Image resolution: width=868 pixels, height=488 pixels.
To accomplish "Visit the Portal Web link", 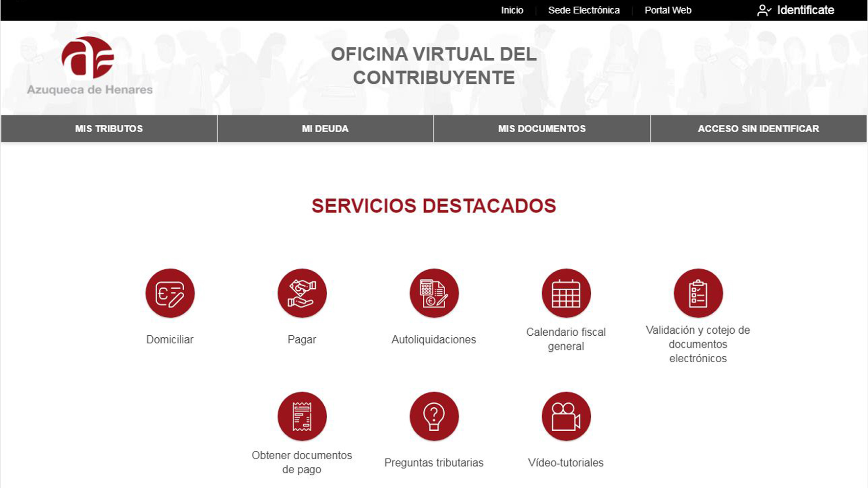I will [668, 10].
